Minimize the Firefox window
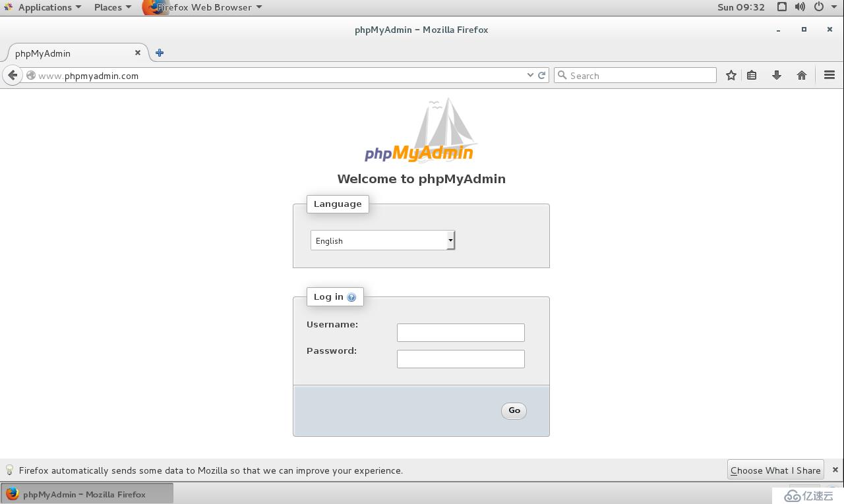 pyautogui.click(x=779, y=30)
